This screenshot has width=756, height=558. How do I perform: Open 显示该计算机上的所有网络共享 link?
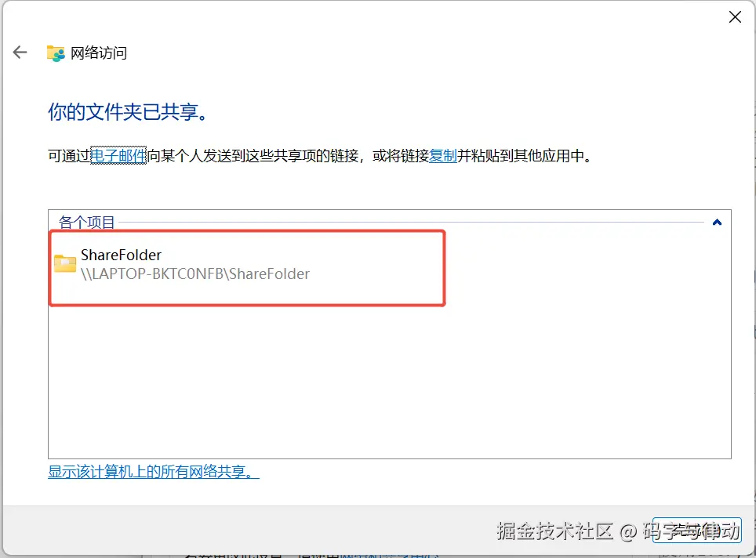pyautogui.click(x=154, y=471)
